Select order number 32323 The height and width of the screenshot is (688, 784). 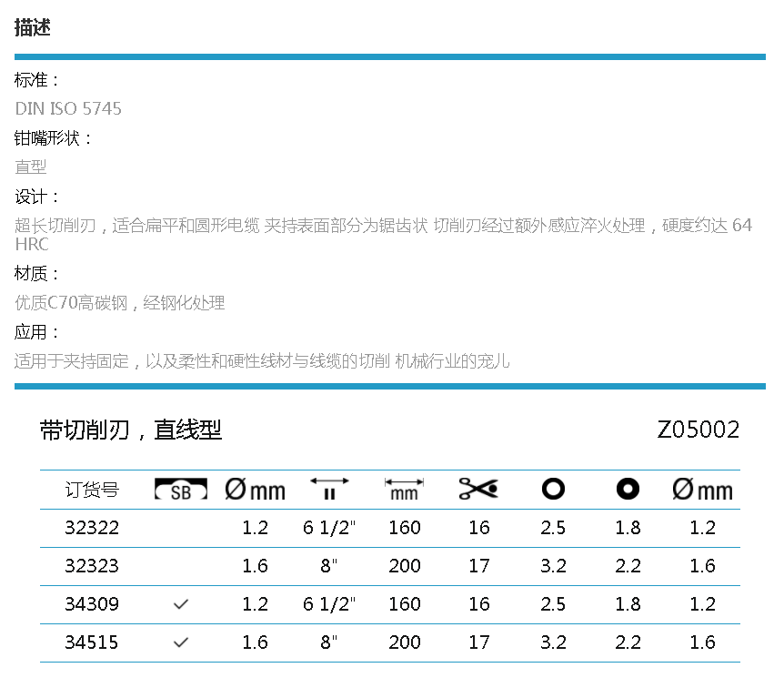click(92, 566)
